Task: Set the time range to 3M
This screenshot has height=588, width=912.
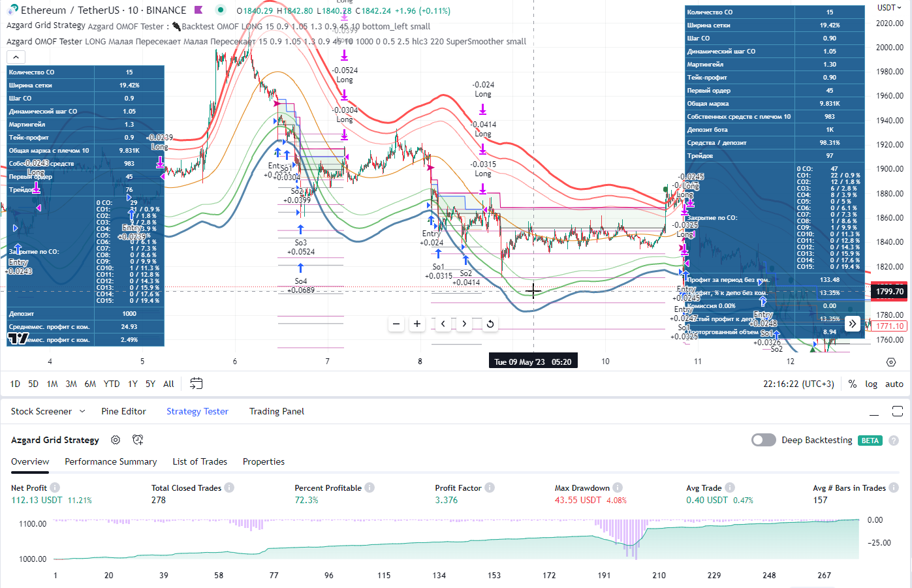Action: pos(71,384)
